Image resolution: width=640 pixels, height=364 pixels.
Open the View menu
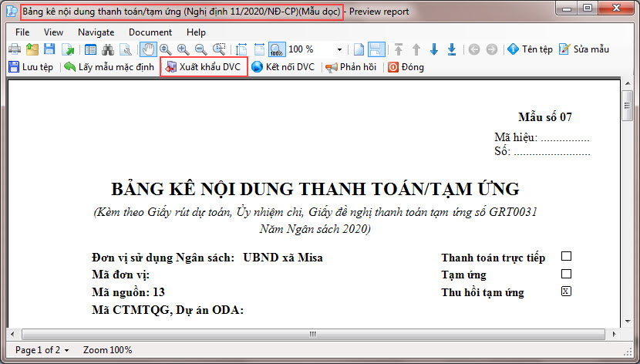[53, 32]
